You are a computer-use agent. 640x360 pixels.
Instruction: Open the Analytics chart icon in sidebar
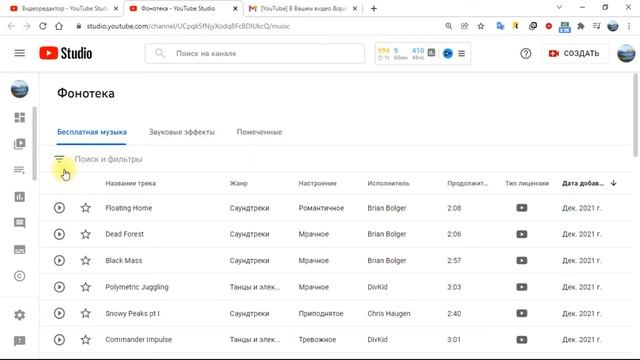(x=20, y=197)
